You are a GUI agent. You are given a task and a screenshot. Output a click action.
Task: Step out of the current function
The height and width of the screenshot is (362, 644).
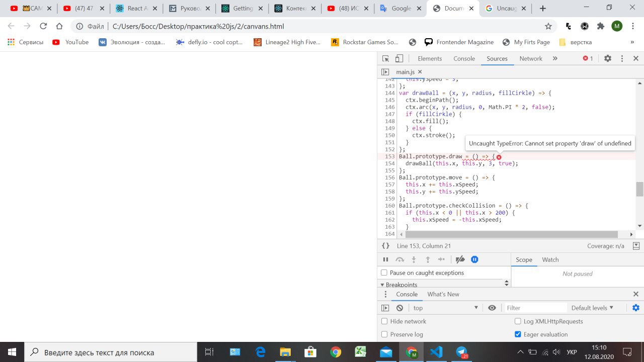tap(428, 259)
